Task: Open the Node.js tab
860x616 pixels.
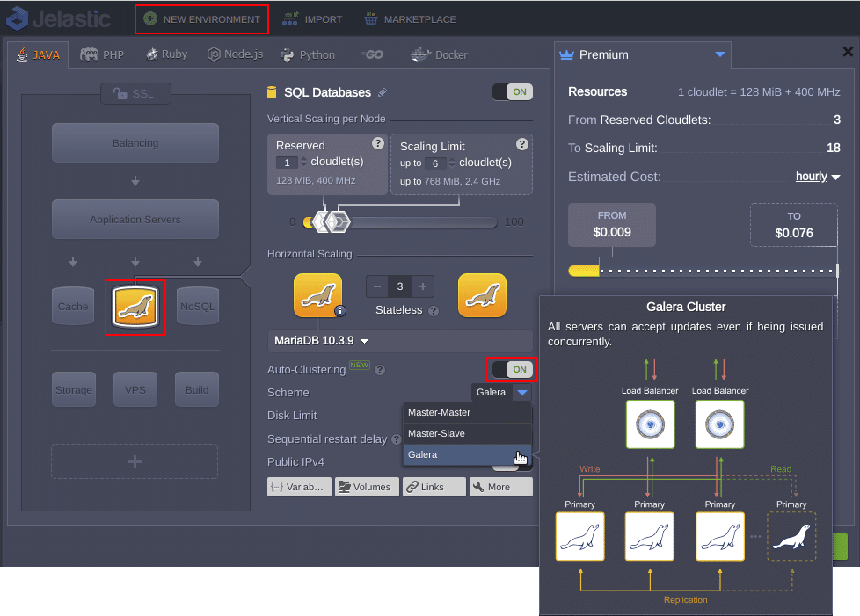Action: click(x=236, y=54)
